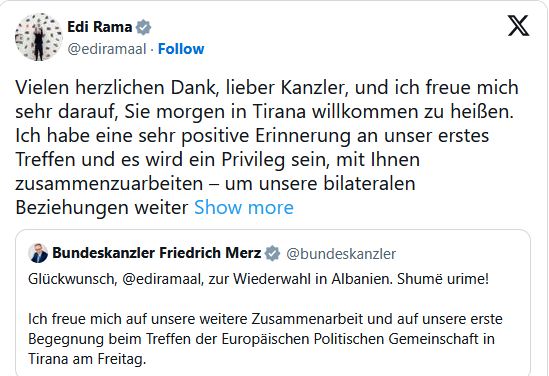This screenshot has height=376, width=549.
Task: Click verified badge next to Friedrich Merz
Action: pos(272,253)
